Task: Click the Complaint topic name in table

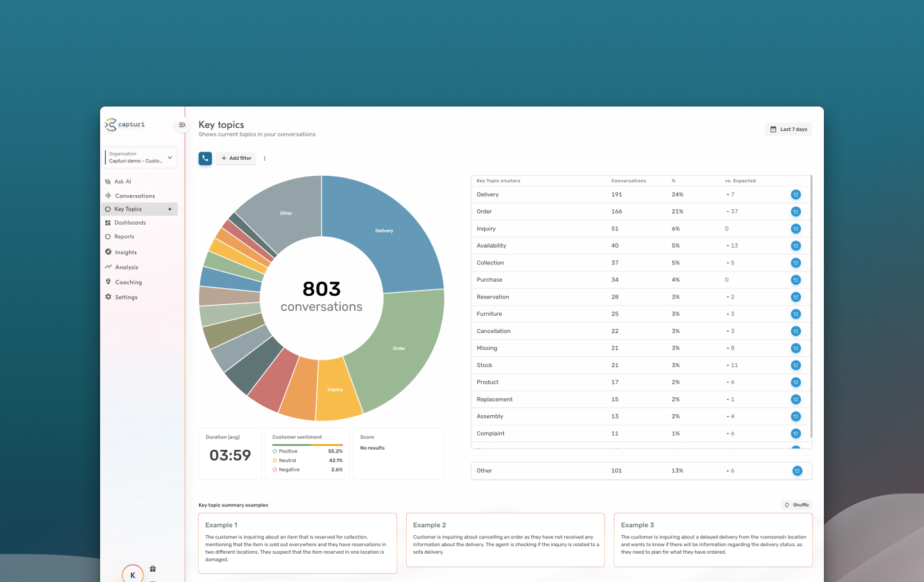Action: point(491,434)
